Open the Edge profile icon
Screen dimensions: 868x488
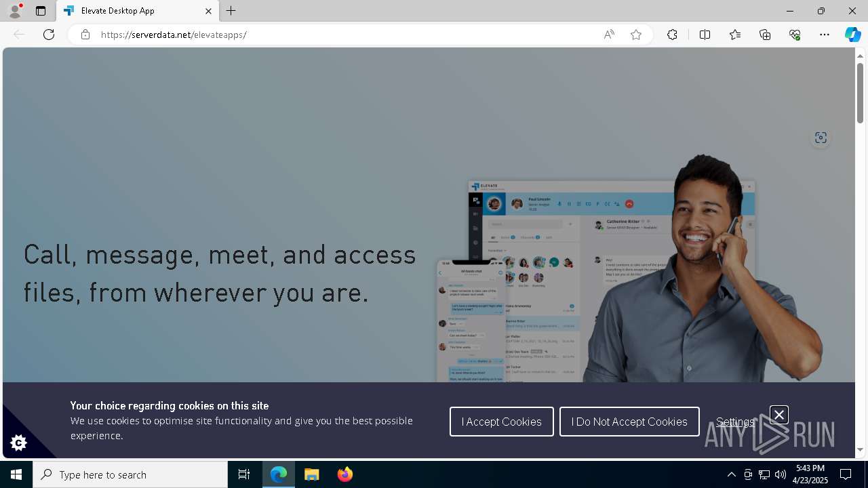tap(15, 11)
